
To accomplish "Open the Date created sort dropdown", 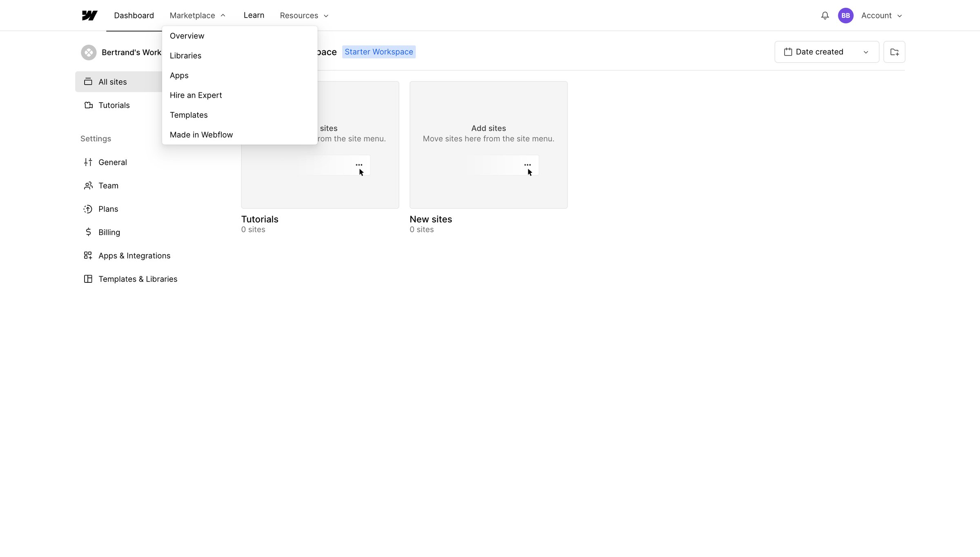I will click(x=826, y=52).
